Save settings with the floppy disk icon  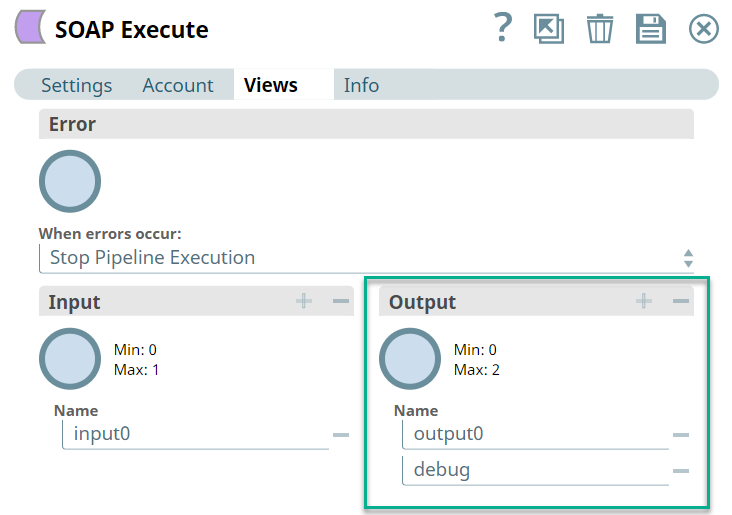point(651,29)
